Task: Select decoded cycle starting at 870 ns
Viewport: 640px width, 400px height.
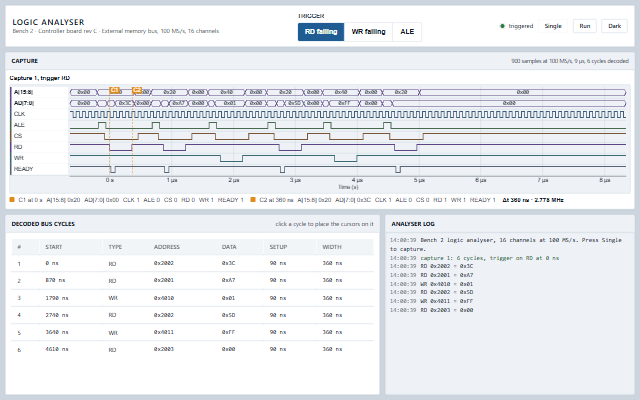Action: (x=192, y=280)
